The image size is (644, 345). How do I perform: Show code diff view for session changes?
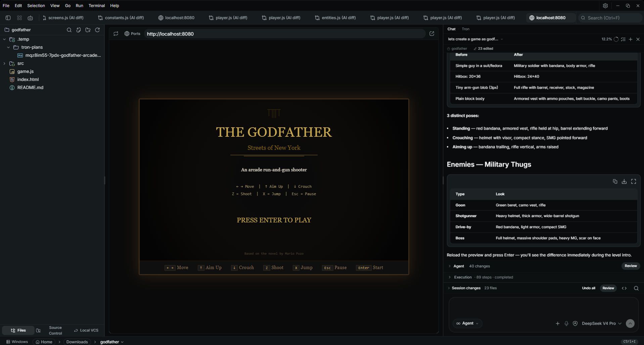point(624,288)
